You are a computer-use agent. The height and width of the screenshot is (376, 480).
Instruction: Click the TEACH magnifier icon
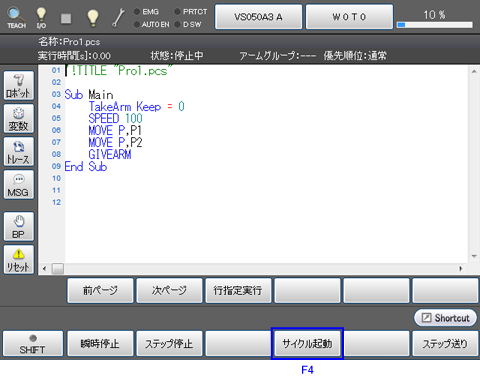point(16,17)
